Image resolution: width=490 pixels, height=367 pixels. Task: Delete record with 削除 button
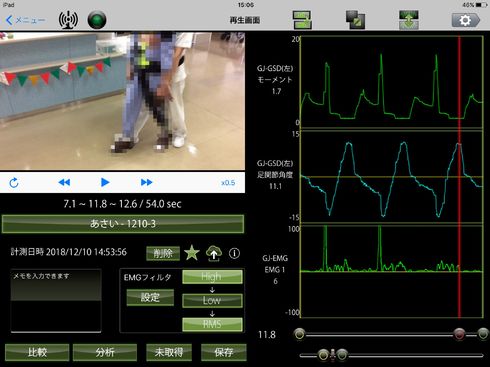163,254
